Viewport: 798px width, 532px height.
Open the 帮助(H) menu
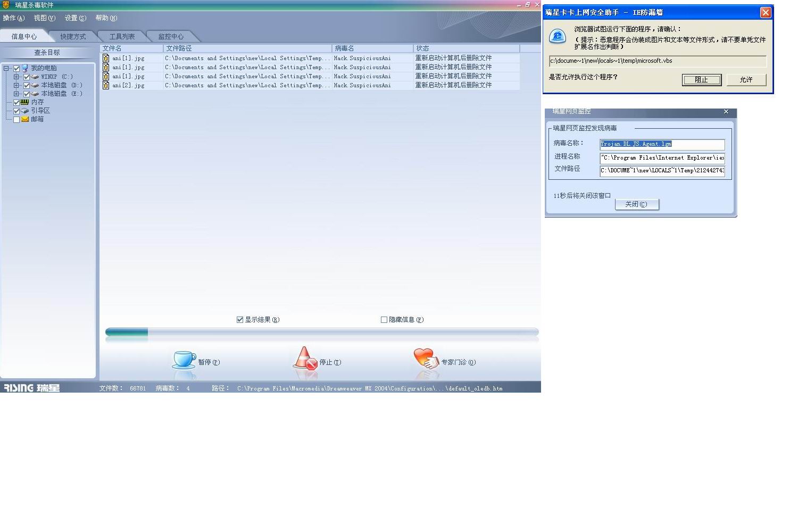pyautogui.click(x=106, y=18)
